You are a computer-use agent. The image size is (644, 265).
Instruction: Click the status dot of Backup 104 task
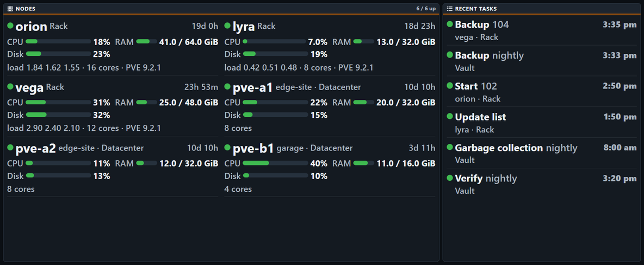click(x=450, y=24)
